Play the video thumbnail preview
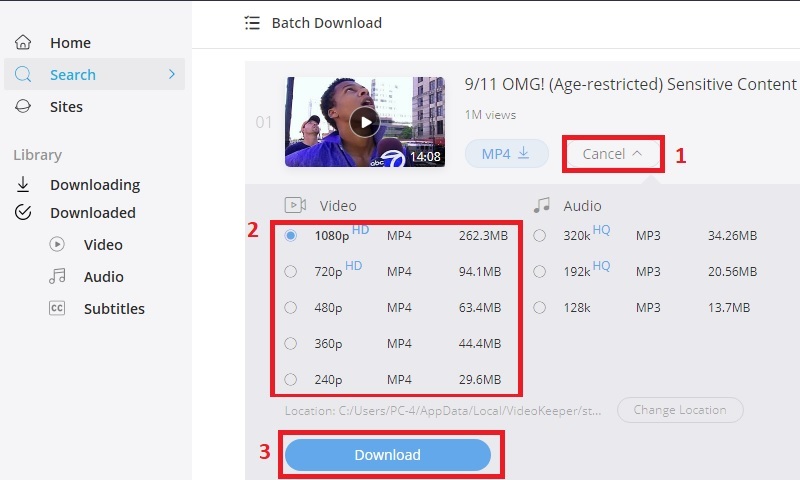This screenshot has height=480, width=800. pos(365,122)
